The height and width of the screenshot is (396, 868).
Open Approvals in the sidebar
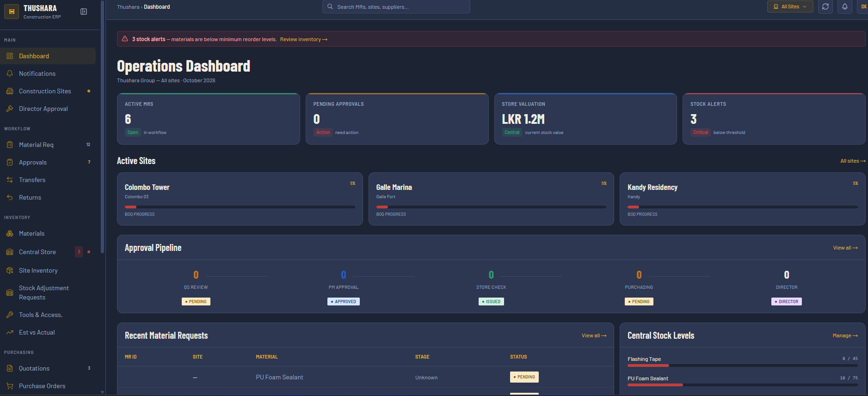pos(48,162)
